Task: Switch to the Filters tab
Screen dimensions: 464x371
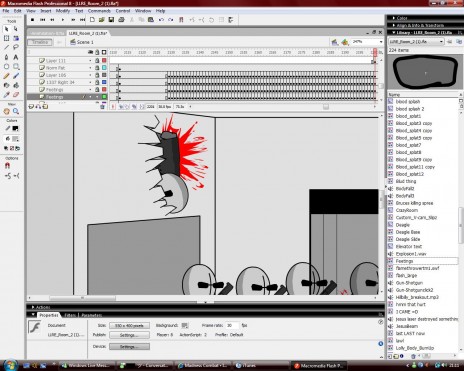Action: [x=70, y=315]
